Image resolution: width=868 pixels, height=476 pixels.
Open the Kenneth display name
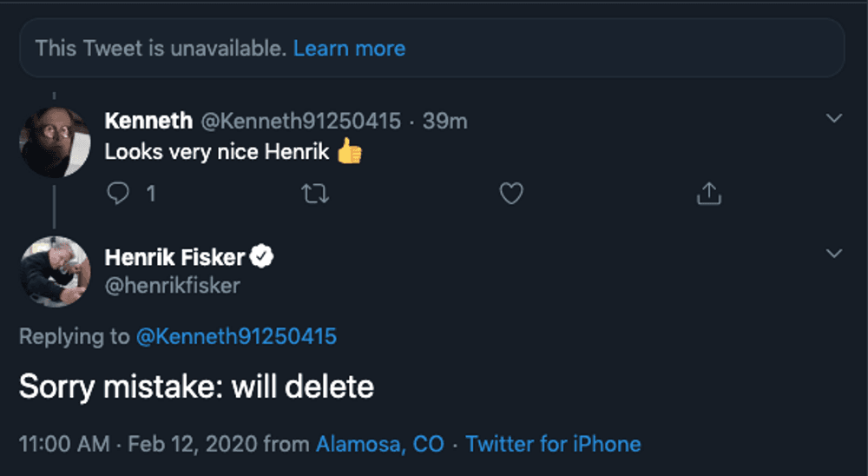[148, 122]
